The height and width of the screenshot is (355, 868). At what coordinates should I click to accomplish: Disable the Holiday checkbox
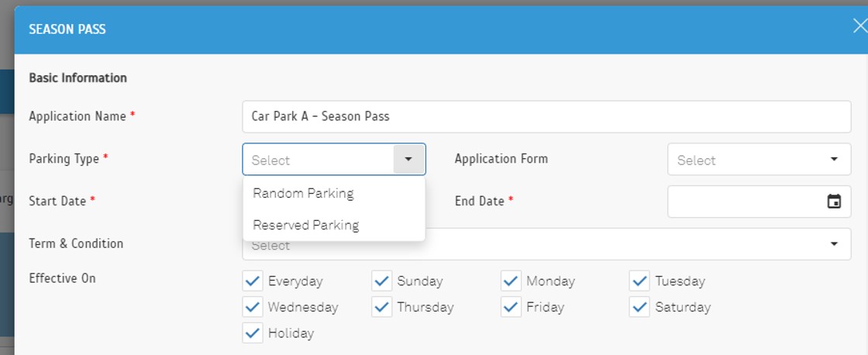(253, 333)
